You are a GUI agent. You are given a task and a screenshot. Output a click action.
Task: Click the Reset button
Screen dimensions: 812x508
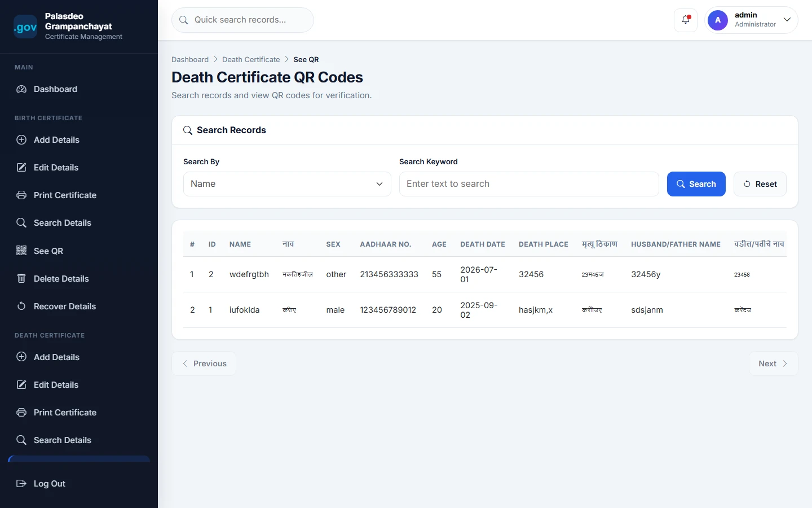pos(760,184)
